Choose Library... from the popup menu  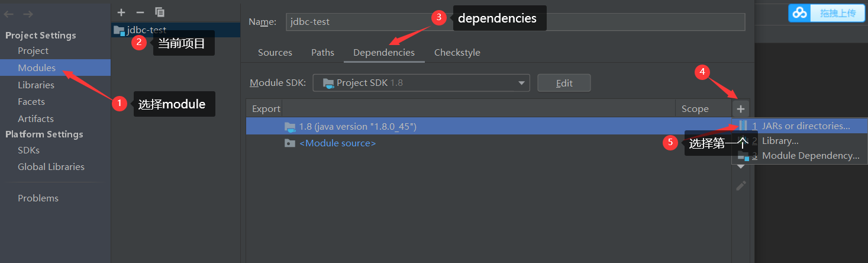pos(800,141)
